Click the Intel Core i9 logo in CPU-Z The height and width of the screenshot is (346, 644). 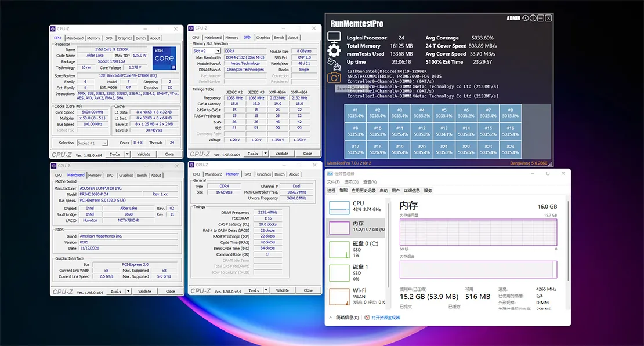click(x=164, y=58)
